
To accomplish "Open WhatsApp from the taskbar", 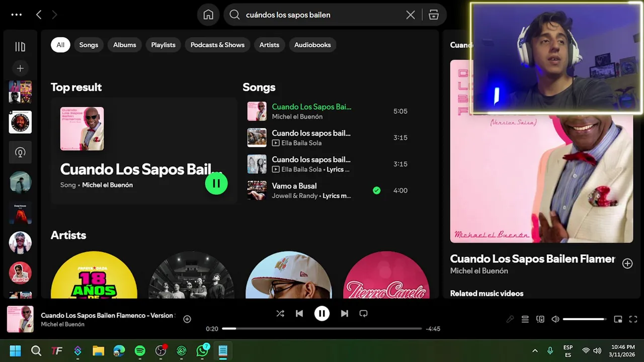I will 202,350.
